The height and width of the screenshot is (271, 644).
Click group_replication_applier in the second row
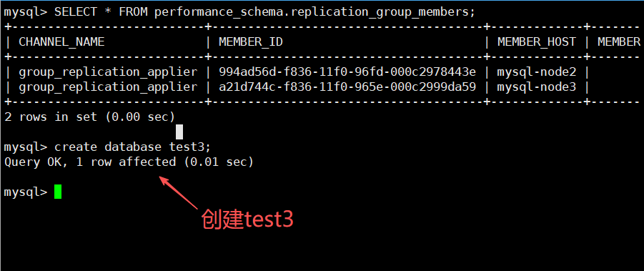point(108,87)
